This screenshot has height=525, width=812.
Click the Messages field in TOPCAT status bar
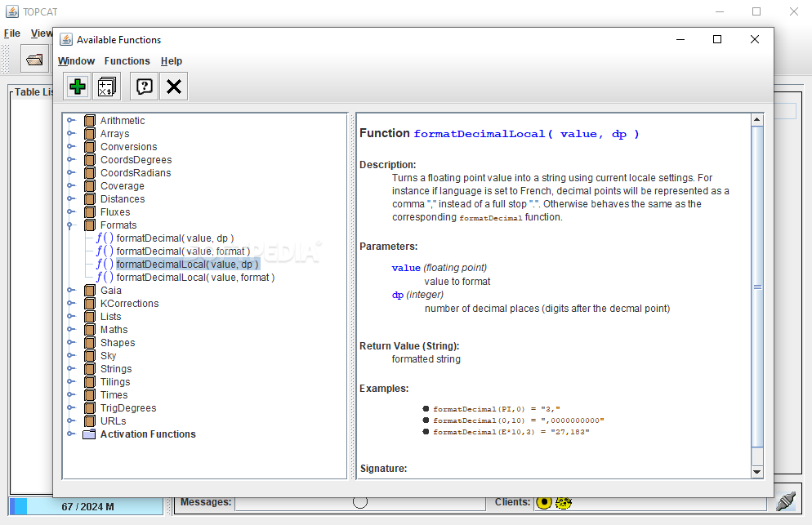tap(360, 503)
